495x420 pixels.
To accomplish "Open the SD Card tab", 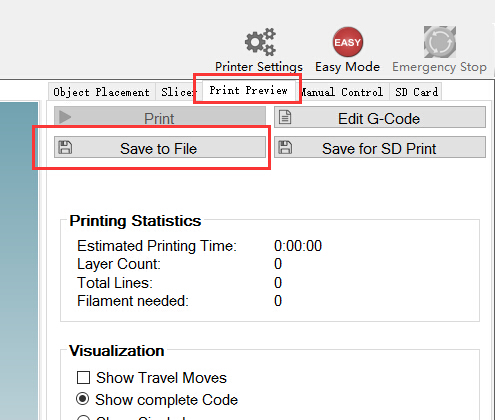I will pyautogui.click(x=416, y=92).
